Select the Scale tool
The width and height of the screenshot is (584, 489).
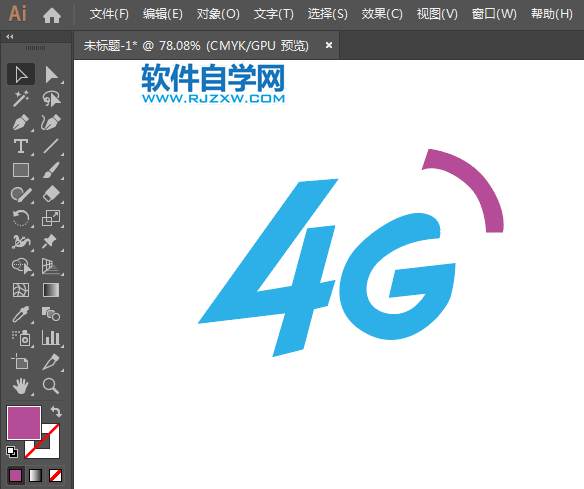51,218
